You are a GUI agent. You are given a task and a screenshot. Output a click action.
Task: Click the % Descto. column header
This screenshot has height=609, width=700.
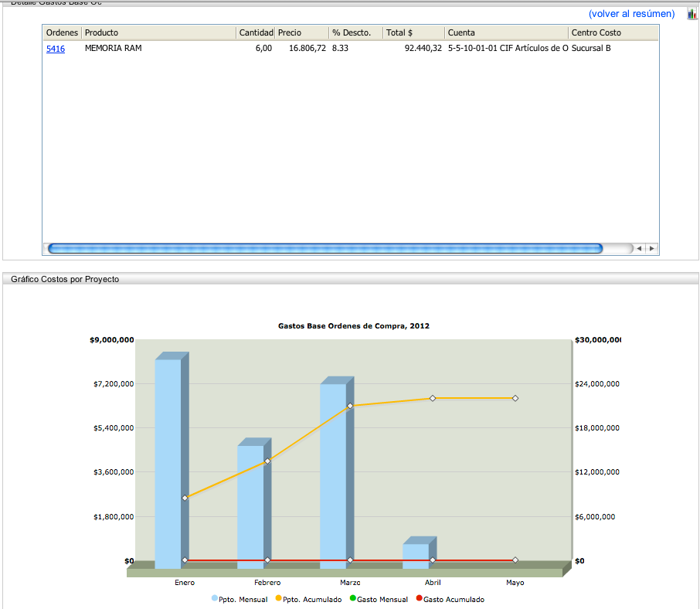point(356,32)
